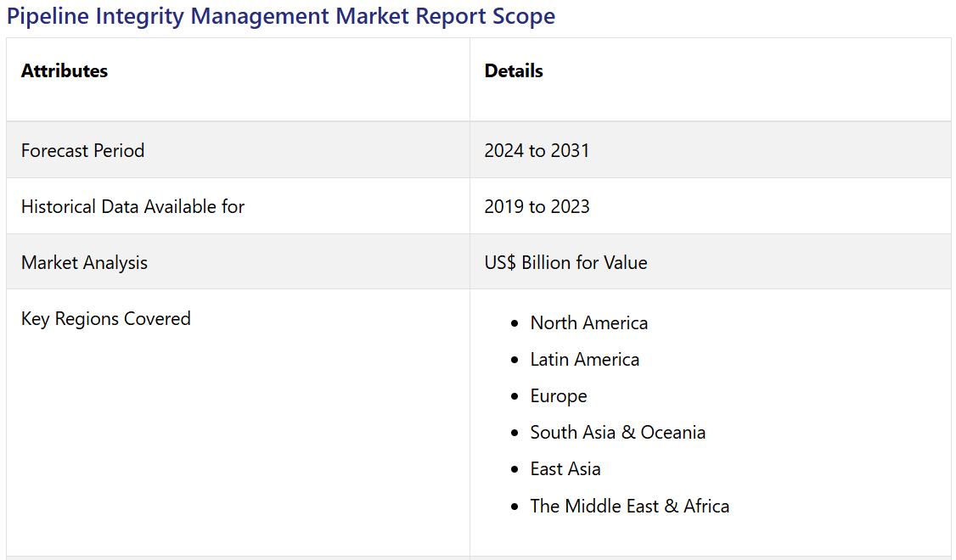Click the bullet beside The Middle East & Africa

point(515,507)
